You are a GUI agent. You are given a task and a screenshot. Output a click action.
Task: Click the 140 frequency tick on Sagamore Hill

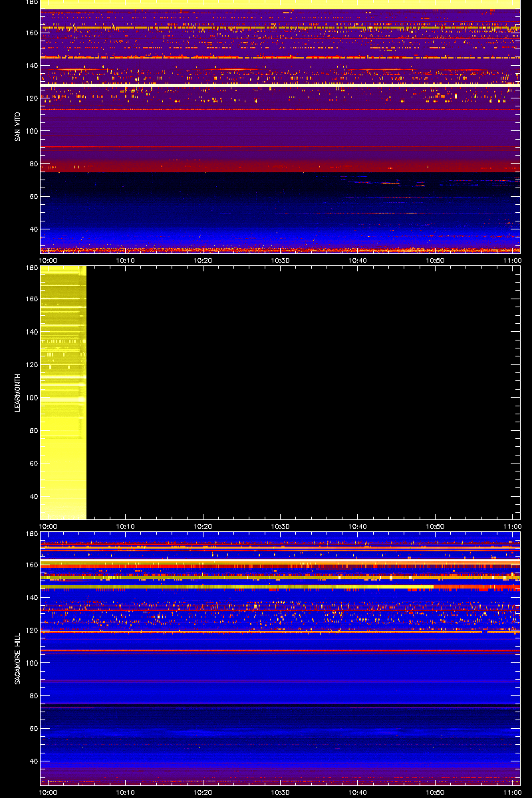tap(31, 598)
